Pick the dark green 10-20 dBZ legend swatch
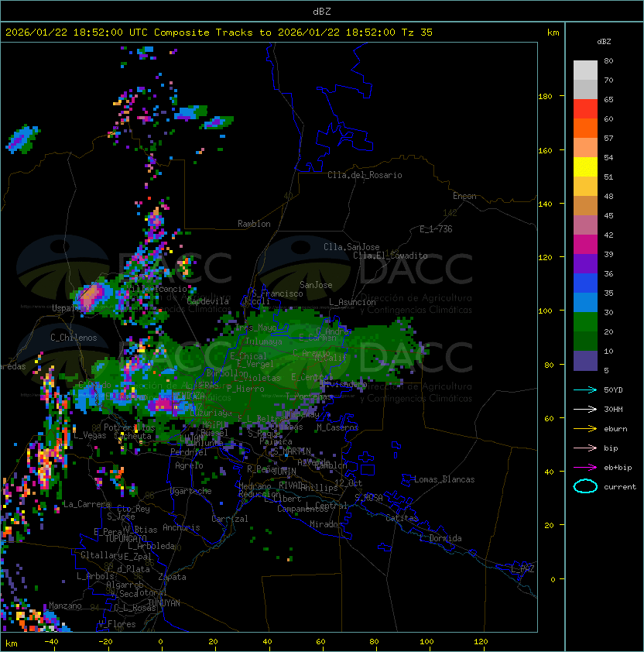Screen dimensions: 644x652 coord(585,341)
